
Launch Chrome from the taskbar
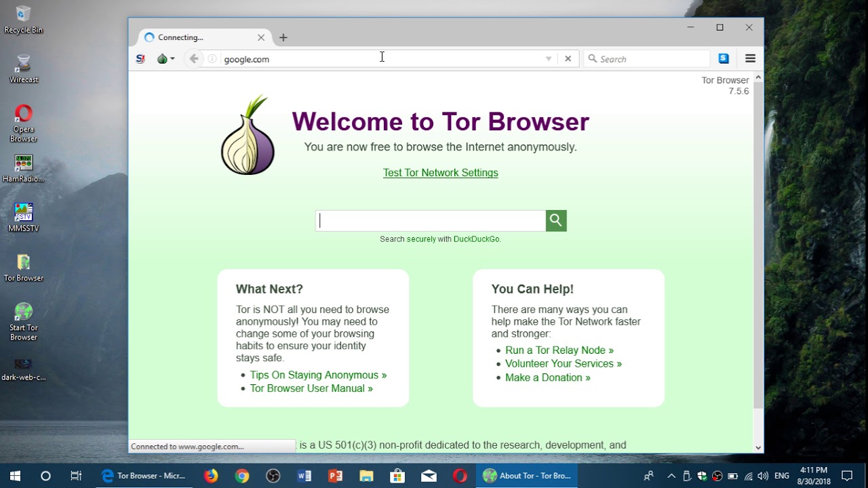[242, 476]
